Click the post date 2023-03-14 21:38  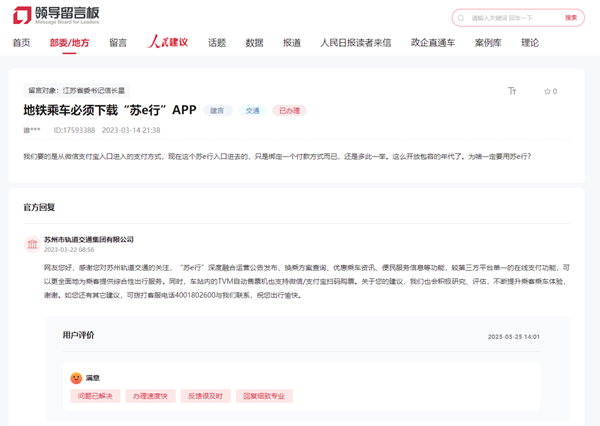pyautogui.click(x=131, y=130)
